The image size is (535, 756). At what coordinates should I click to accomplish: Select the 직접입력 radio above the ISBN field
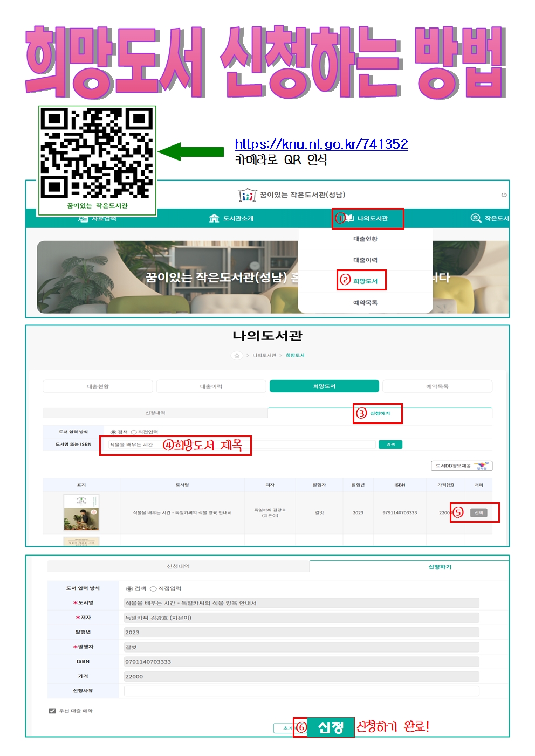(134, 432)
